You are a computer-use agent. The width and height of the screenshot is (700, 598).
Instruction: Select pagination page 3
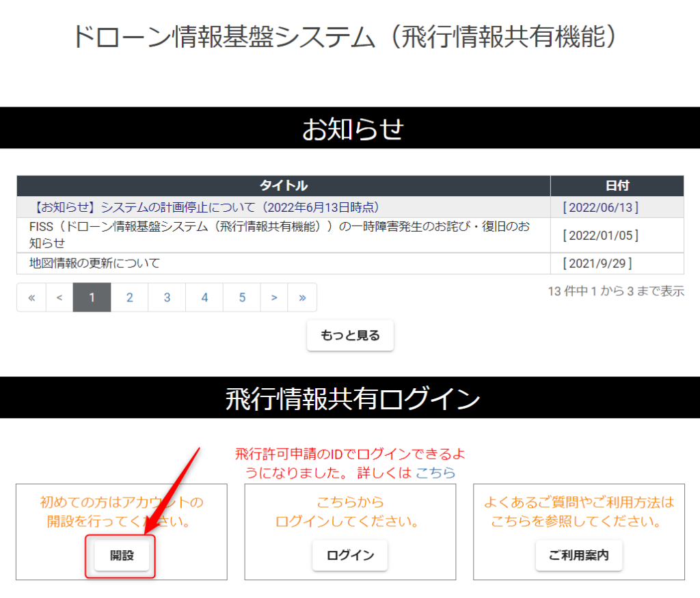167,297
